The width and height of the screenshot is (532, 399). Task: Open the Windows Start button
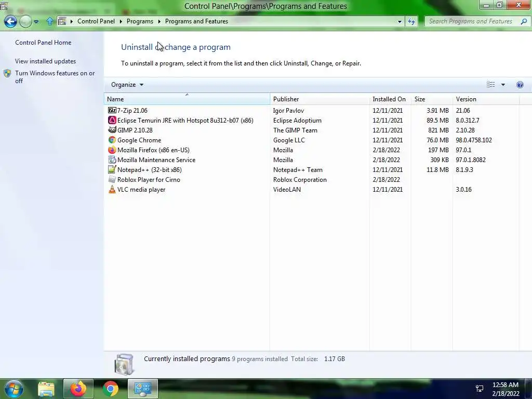point(14,389)
